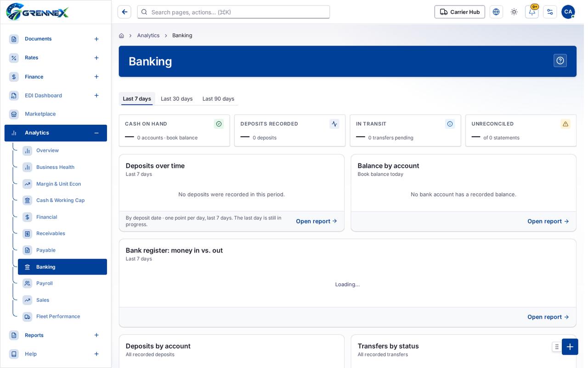Expand the Rates section
588x368 pixels.
pos(96,58)
